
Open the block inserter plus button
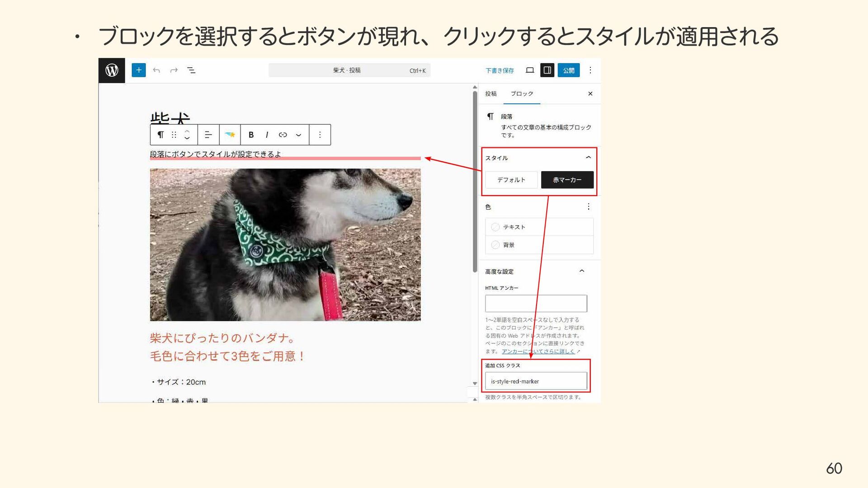point(139,70)
